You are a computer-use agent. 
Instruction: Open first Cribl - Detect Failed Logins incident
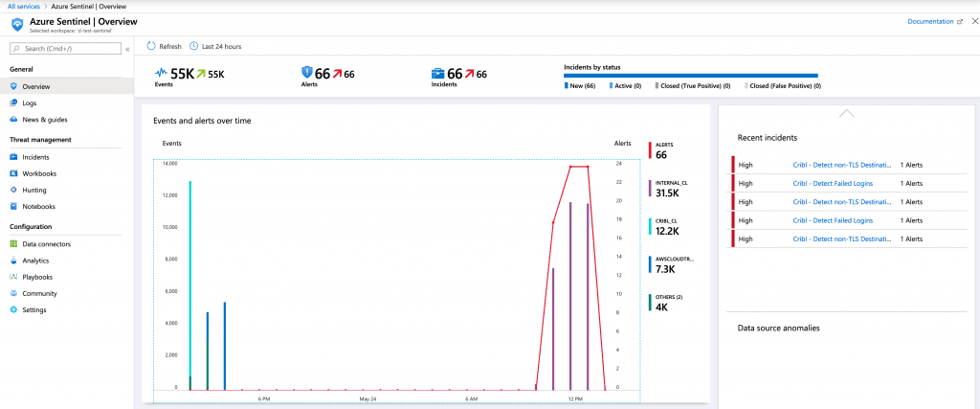833,183
